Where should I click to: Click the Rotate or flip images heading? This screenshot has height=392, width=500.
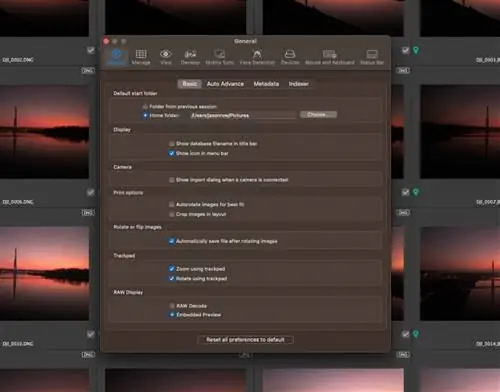coord(137,227)
